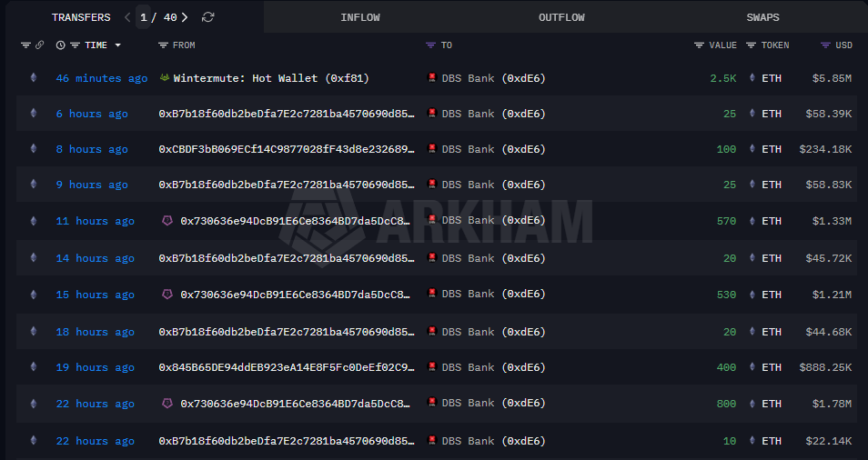Image resolution: width=868 pixels, height=460 pixels.
Task: Click the 530 value cell
Action: click(x=726, y=295)
